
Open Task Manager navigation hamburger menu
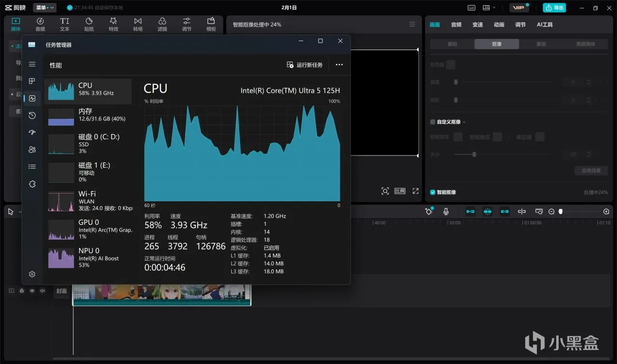pyautogui.click(x=32, y=64)
